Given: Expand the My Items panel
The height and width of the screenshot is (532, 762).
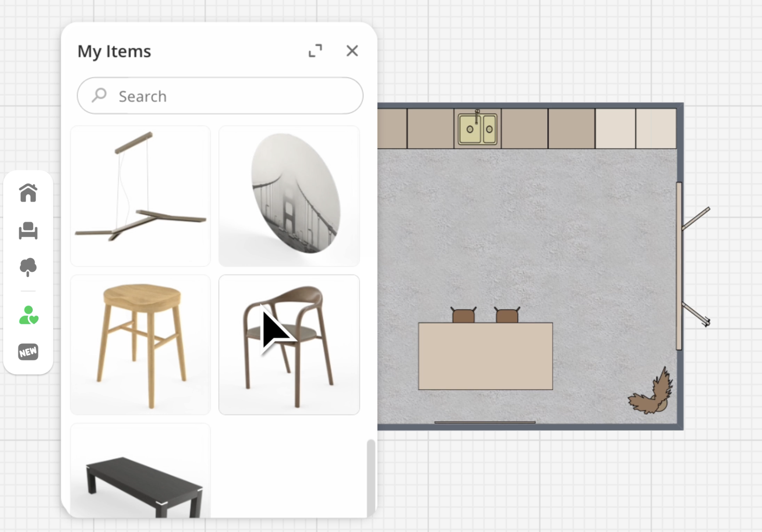Looking at the screenshot, I should tap(315, 51).
